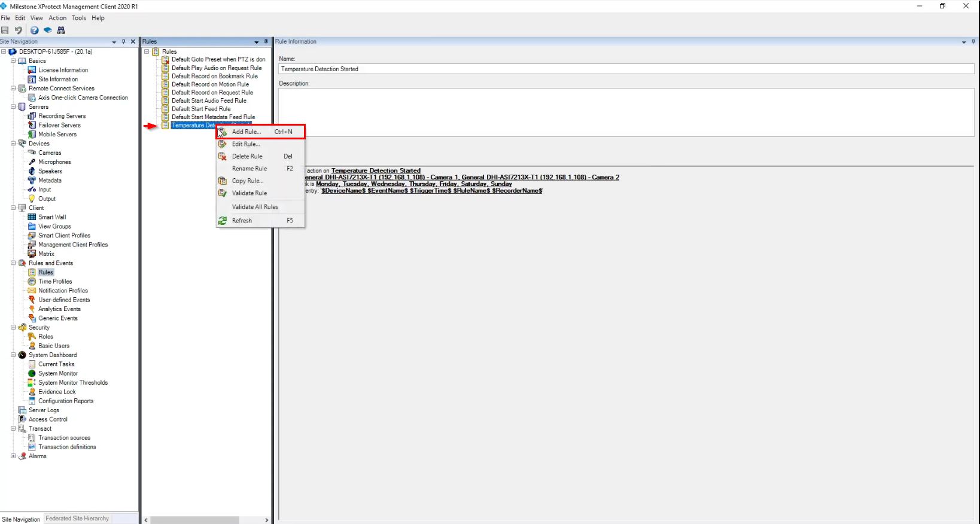Open the File menu
This screenshot has width=980, height=524.
[5, 18]
